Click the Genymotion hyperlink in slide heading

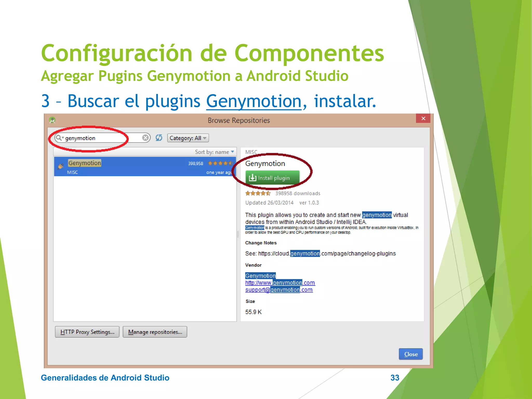[x=254, y=101]
